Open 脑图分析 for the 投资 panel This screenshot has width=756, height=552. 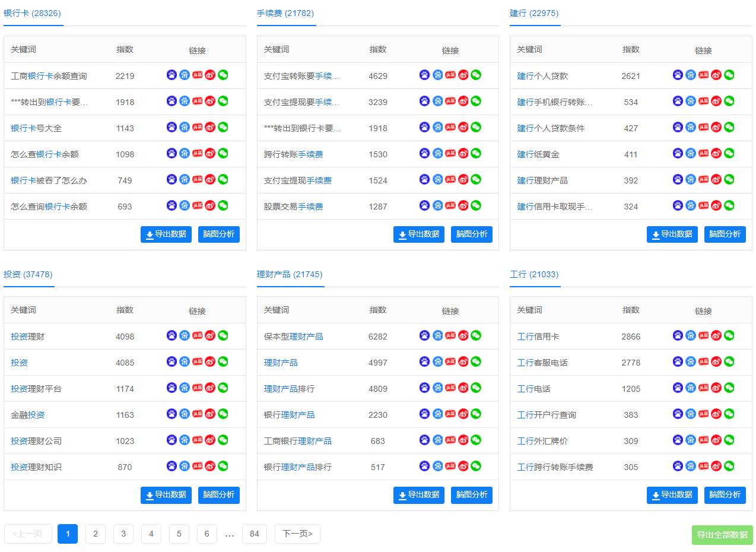[219, 495]
